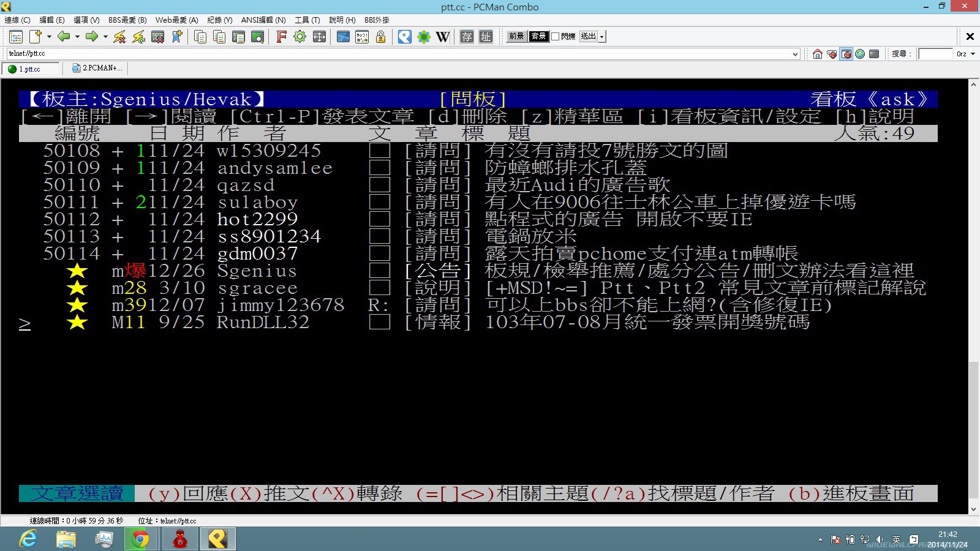Expand the back history dropdown arrow
The image size is (980, 551).
click(x=77, y=37)
